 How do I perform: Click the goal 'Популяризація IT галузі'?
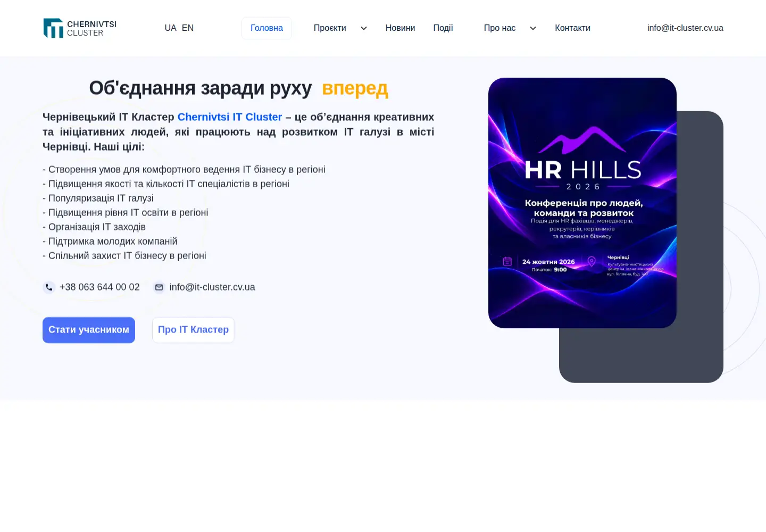(x=98, y=198)
